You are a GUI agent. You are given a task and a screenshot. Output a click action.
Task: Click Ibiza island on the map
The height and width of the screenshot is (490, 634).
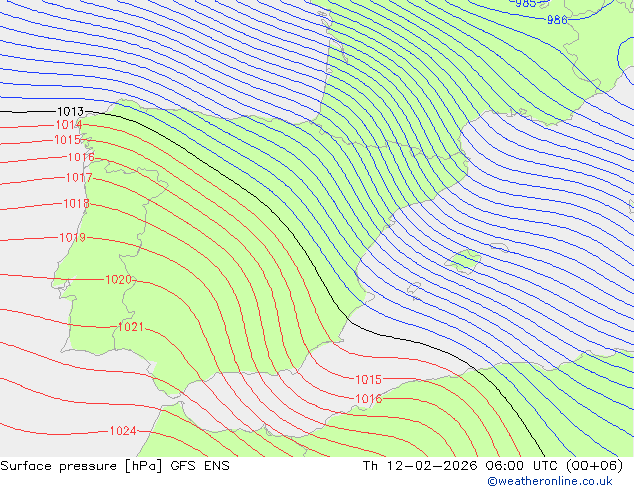[x=414, y=290]
